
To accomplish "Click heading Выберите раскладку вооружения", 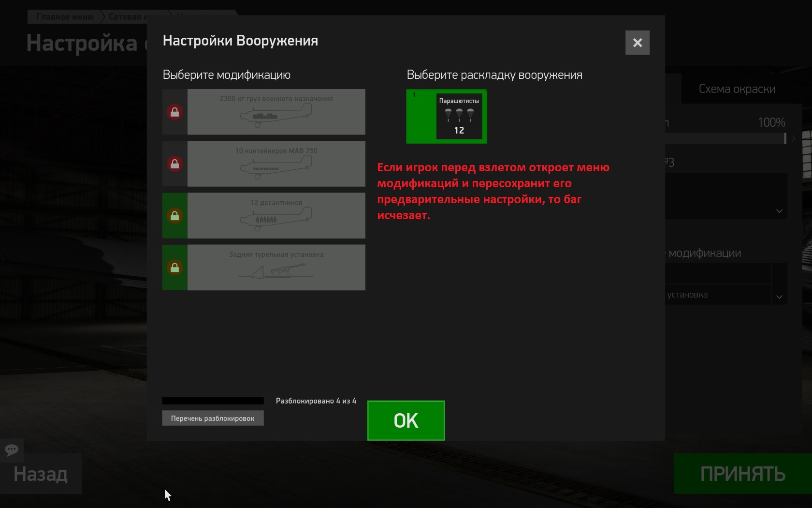I will click(x=494, y=75).
